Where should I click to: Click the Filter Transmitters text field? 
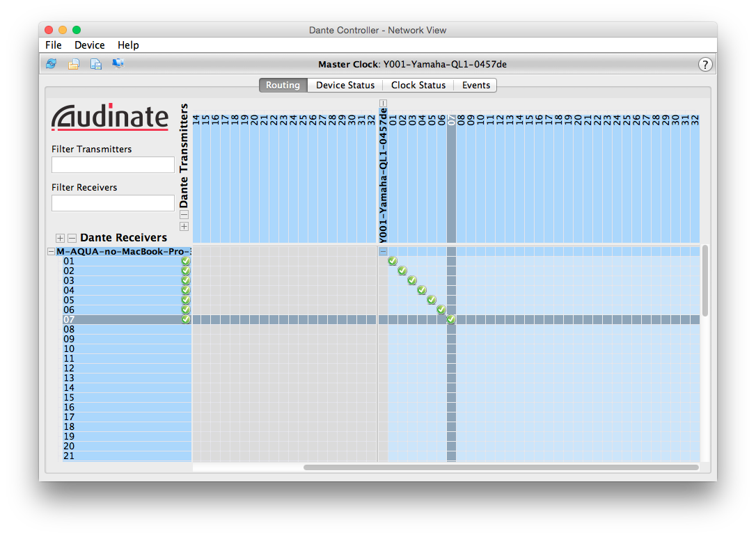(x=113, y=165)
